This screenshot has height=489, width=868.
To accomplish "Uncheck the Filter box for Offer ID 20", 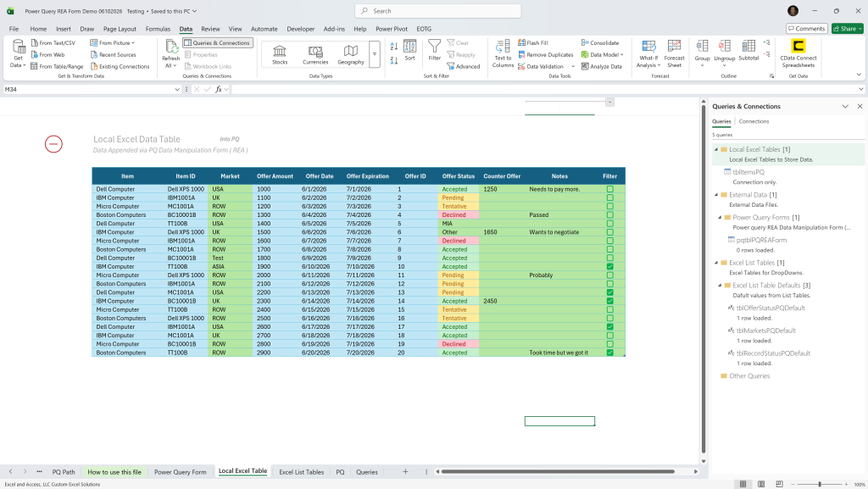I will 610,353.
